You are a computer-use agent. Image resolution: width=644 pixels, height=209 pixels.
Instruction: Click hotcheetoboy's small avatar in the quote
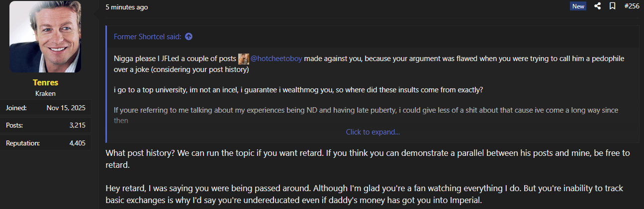tap(243, 59)
